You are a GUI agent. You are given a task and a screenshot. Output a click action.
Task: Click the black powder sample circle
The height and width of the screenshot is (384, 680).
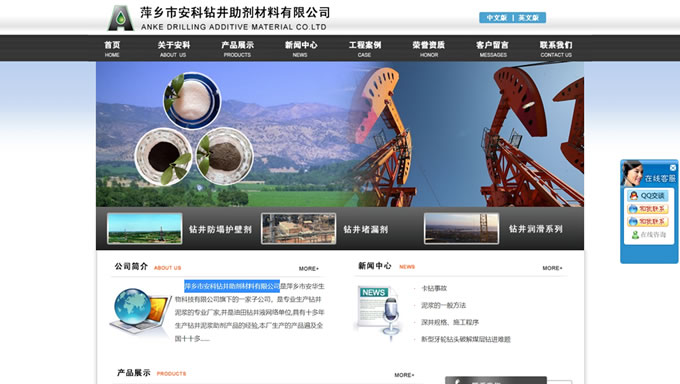[x=163, y=157]
